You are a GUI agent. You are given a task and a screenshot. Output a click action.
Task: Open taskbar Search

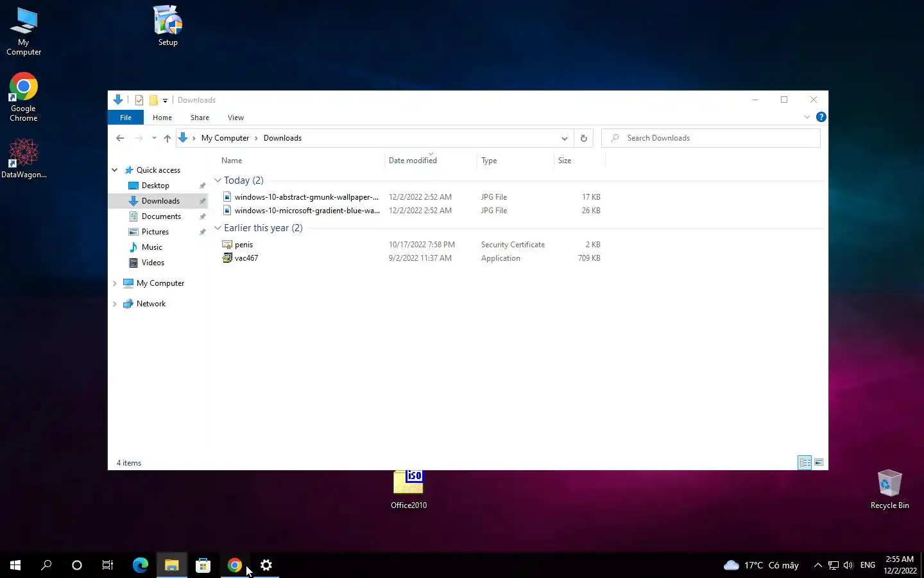(46, 565)
